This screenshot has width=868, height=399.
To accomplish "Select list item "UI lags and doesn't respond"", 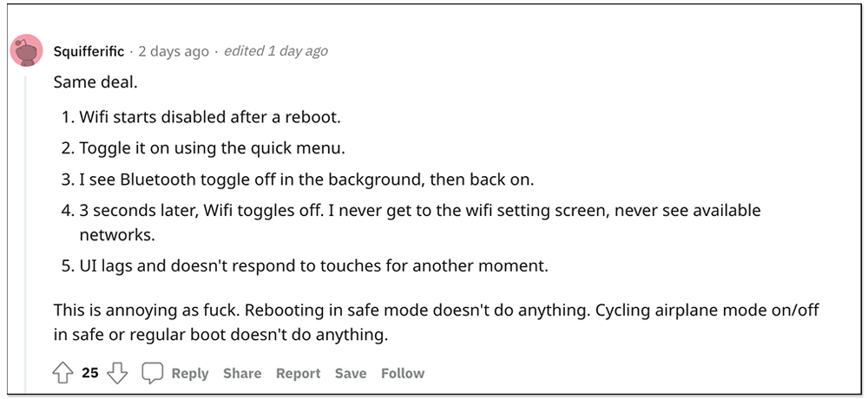I will (305, 266).
